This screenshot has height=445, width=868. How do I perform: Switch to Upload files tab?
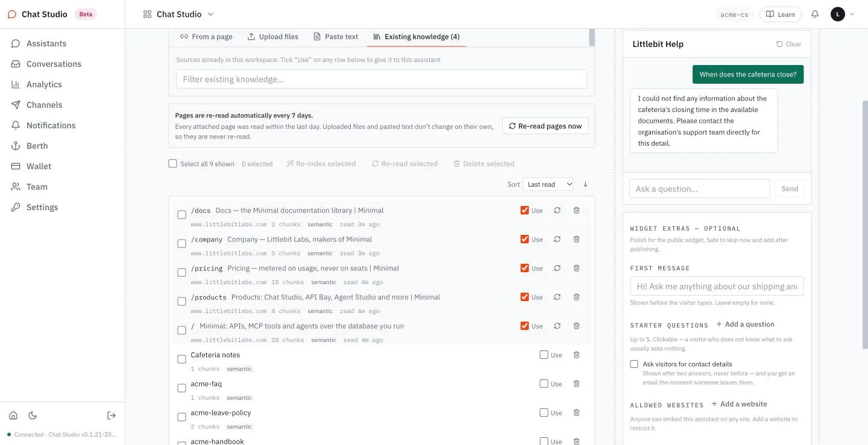272,37
